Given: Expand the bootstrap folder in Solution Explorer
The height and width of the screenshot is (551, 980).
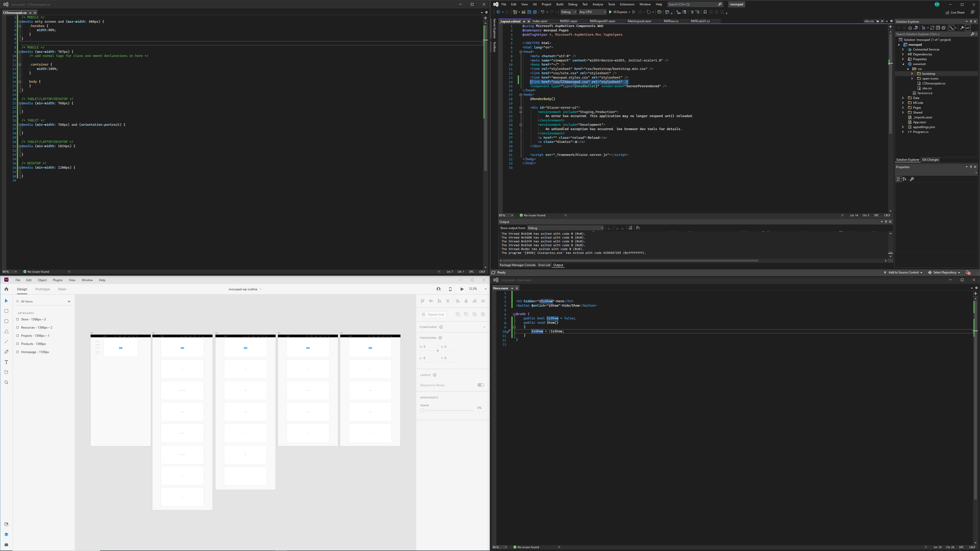Looking at the screenshot, I should 912,74.
